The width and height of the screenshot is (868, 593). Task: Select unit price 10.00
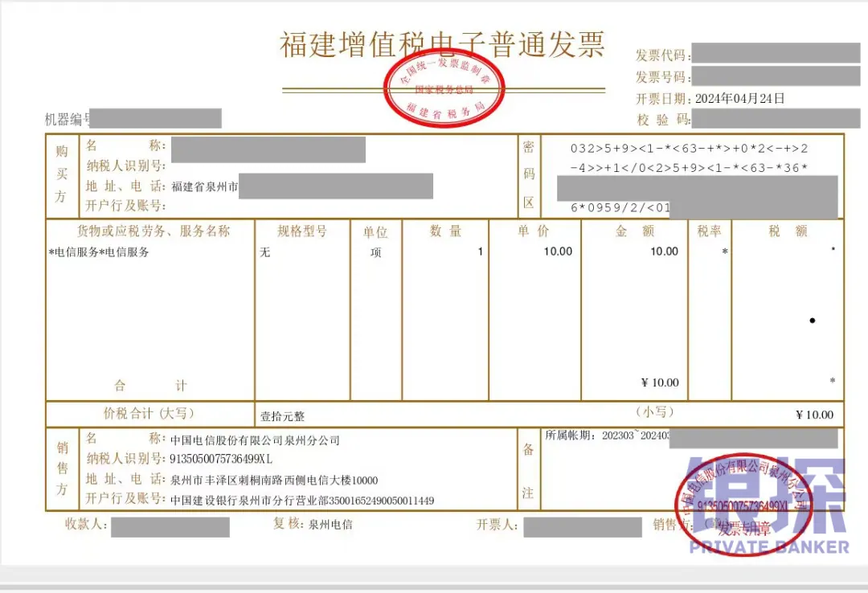(x=558, y=252)
